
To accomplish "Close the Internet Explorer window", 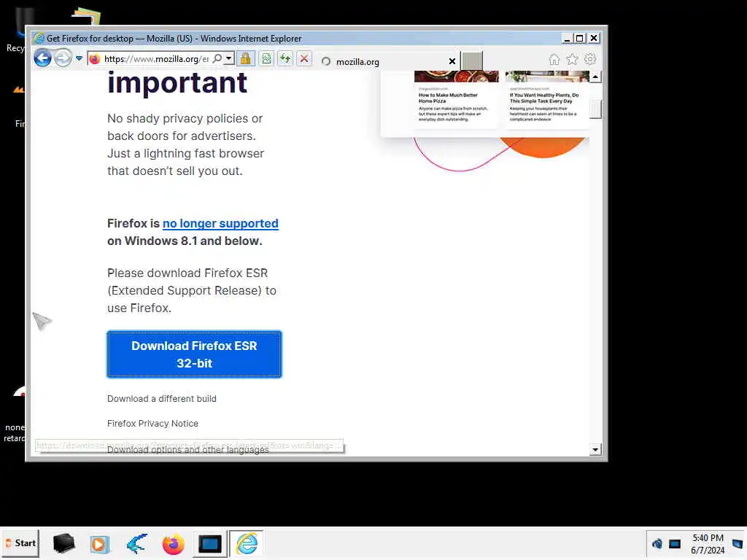I will pyautogui.click(x=594, y=38).
